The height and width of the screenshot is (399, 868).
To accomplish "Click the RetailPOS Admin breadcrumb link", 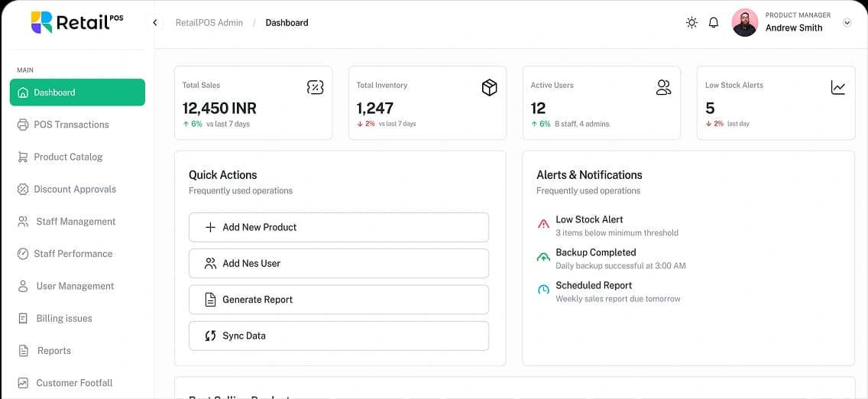I will (209, 23).
